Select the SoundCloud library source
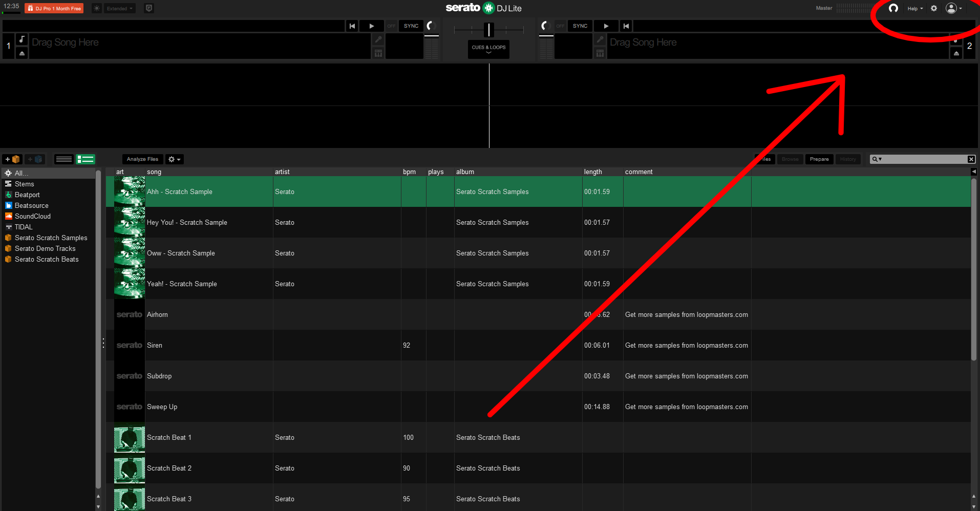 [32, 216]
